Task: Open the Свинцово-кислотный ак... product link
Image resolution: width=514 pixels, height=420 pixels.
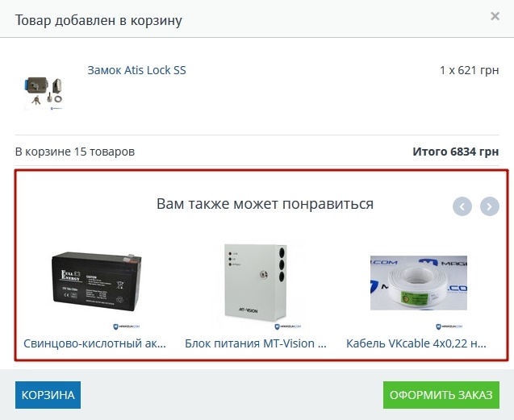Action: pos(94,343)
